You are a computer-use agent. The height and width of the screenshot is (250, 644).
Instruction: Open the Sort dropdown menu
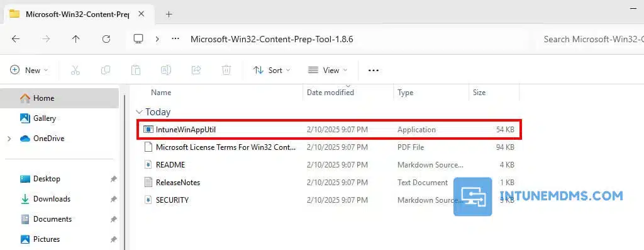272,71
